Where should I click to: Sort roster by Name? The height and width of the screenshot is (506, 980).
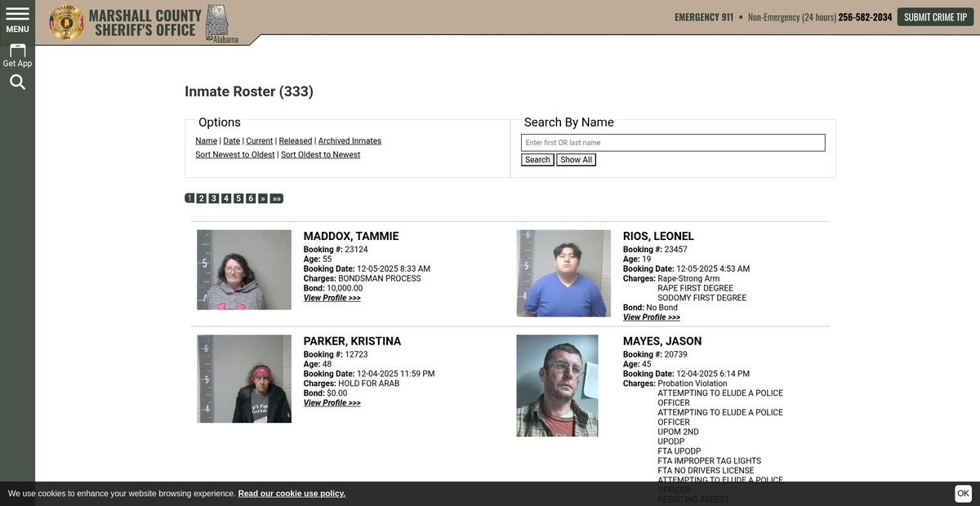click(206, 141)
